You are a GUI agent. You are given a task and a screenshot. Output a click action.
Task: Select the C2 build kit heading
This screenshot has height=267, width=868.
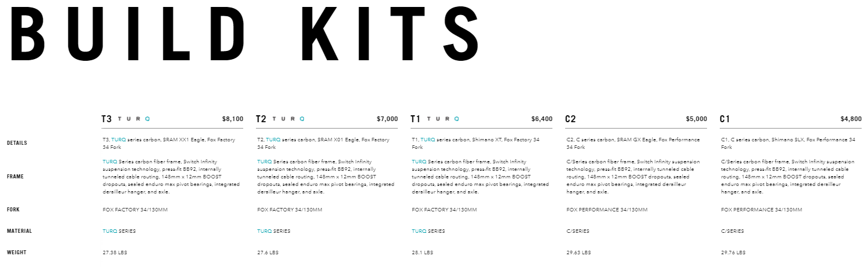570,119
